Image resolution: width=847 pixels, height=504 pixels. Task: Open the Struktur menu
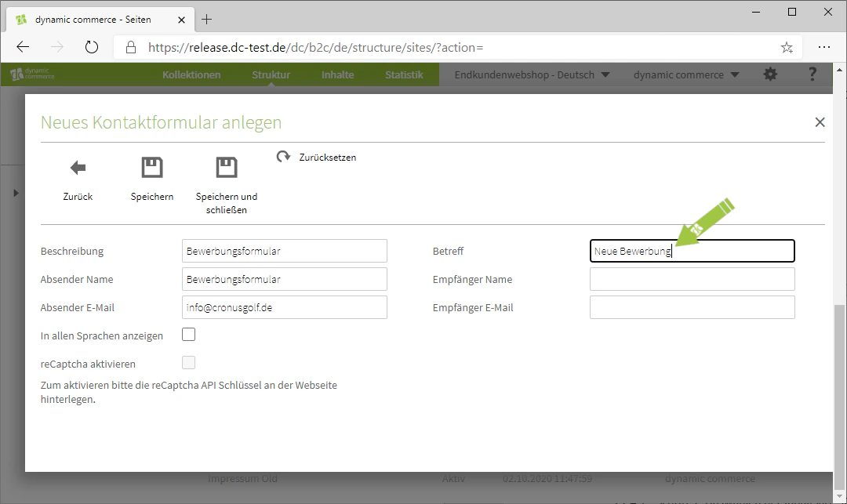(271, 75)
